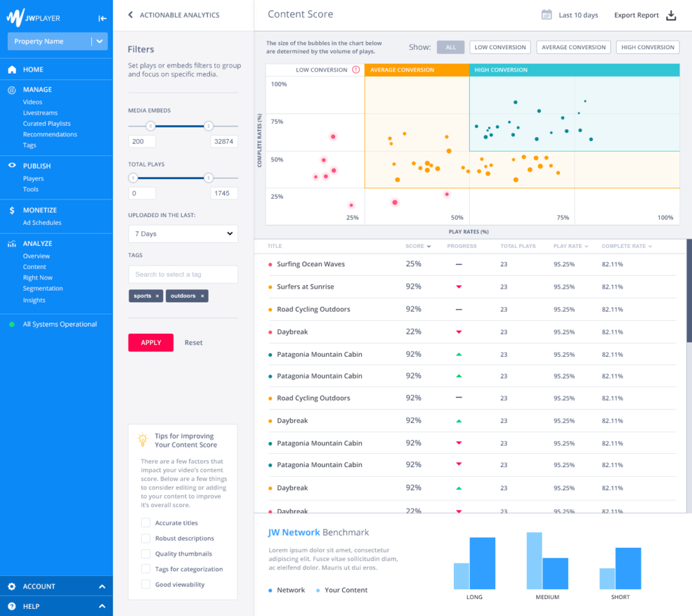Tick the Good viewability checkbox
692x616 pixels.
(146, 585)
